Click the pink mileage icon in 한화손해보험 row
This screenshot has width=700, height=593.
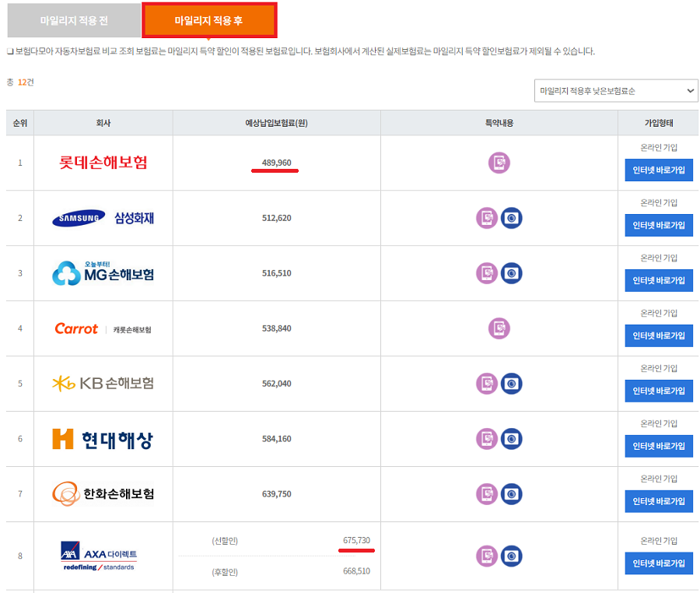click(x=487, y=494)
